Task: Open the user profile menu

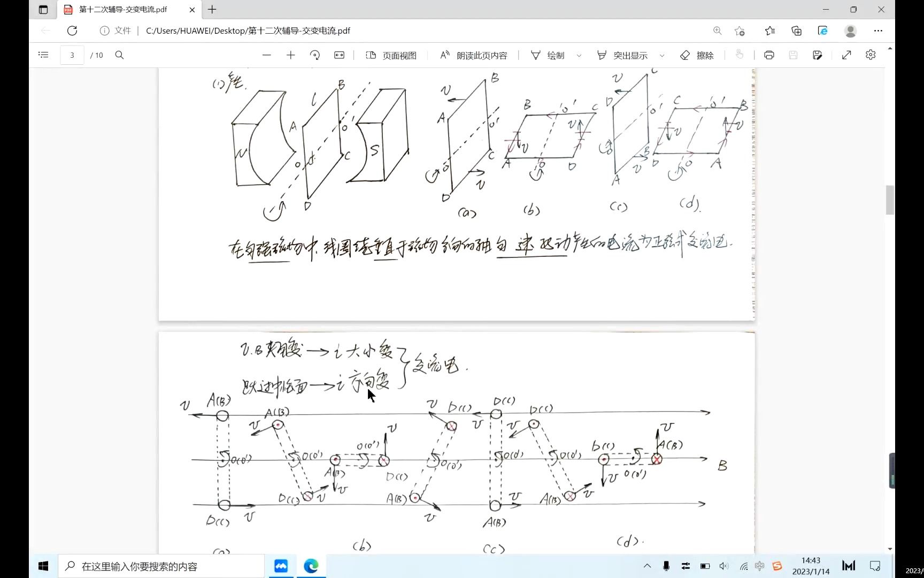Action: click(850, 31)
